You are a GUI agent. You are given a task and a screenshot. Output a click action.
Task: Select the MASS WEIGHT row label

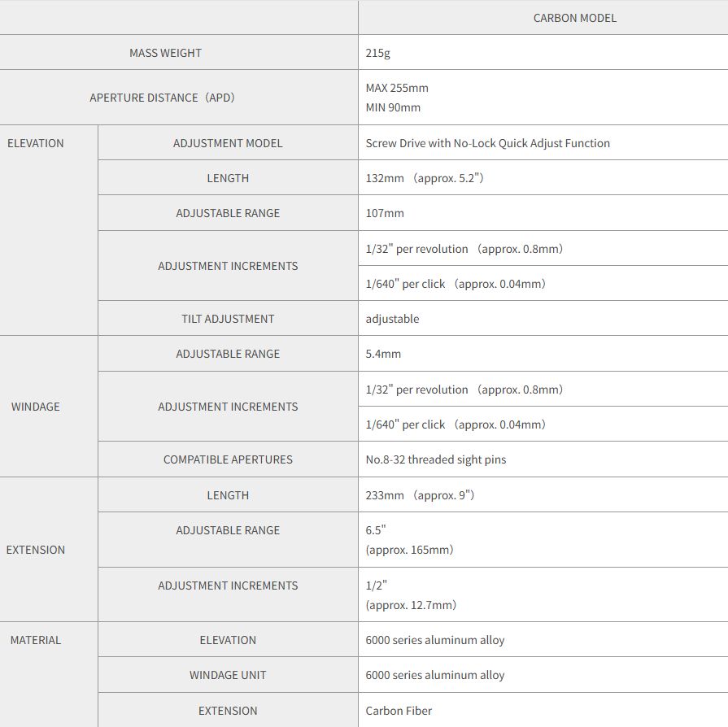click(x=165, y=53)
